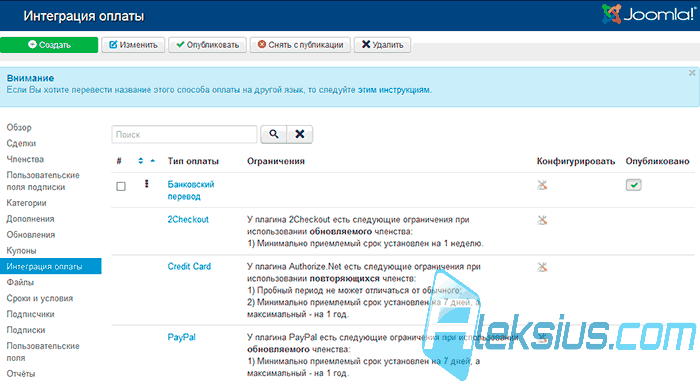Click the Конфигурировать column header
This screenshot has height=382, width=700.
click(x=575, y=161)
